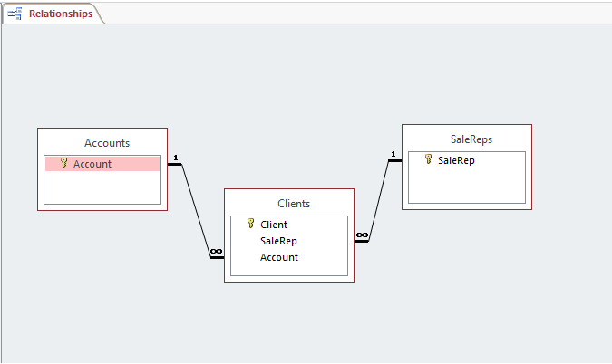The image size is (612, 364).
Task: Click the primary key icon beside Account
Action: pos(63,164)
